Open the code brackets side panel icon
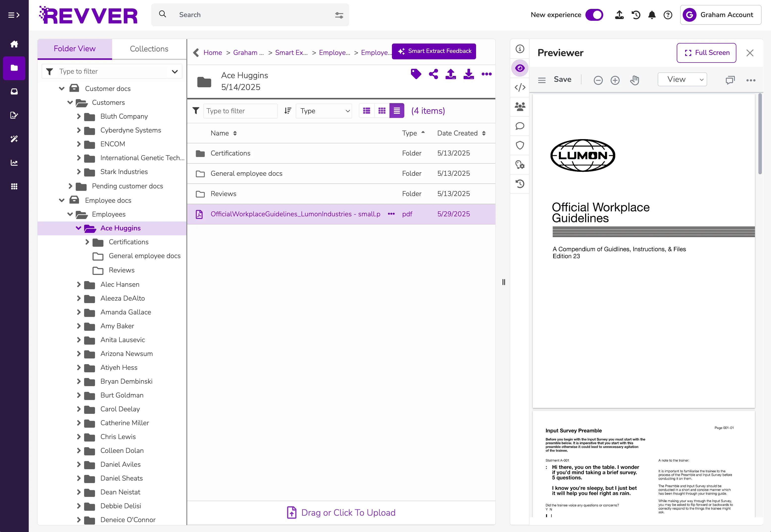 (520, 87)
